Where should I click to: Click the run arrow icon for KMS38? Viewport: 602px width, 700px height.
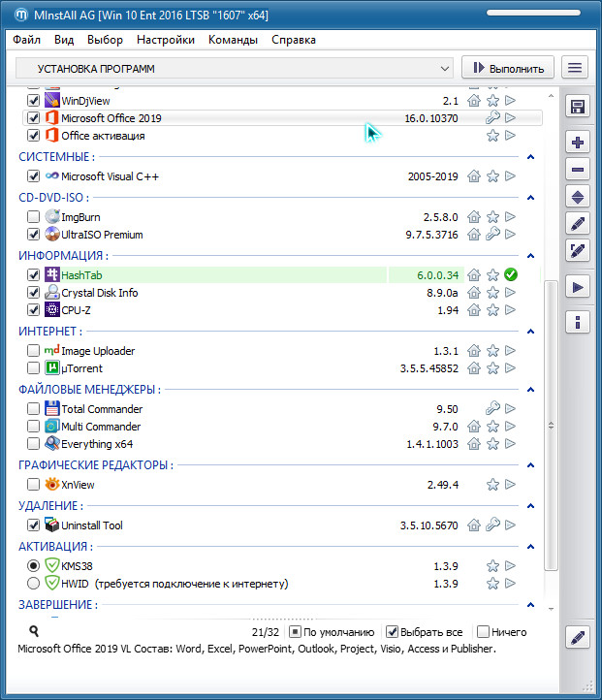click(x=510, y=566)
